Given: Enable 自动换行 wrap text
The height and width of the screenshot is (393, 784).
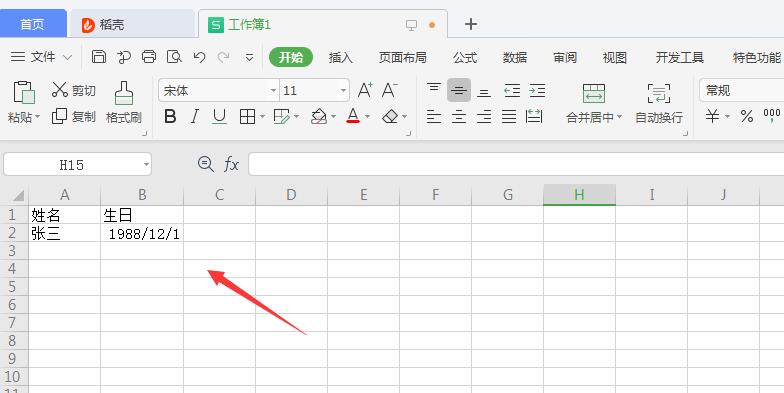Looking at the screenshot, I should pyautogui.click(x=659, y=103).
